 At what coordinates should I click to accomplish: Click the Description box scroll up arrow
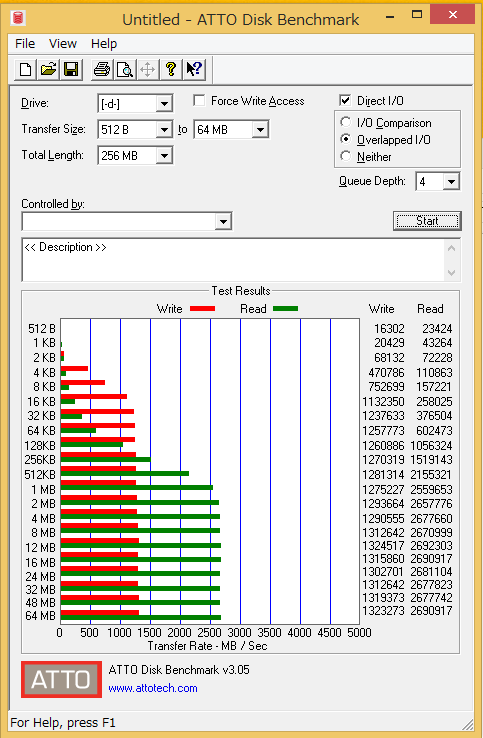451,248
